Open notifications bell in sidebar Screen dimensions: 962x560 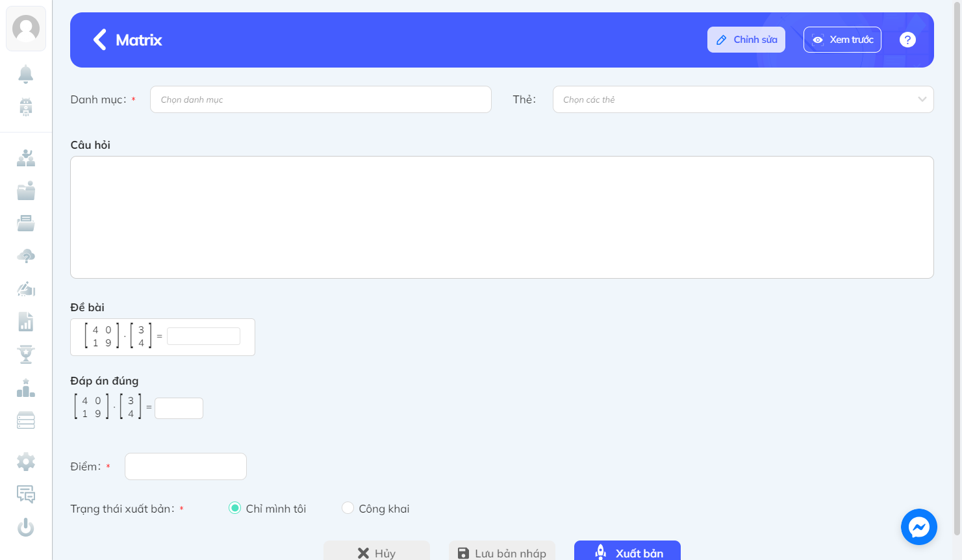[x=26, y=74]
